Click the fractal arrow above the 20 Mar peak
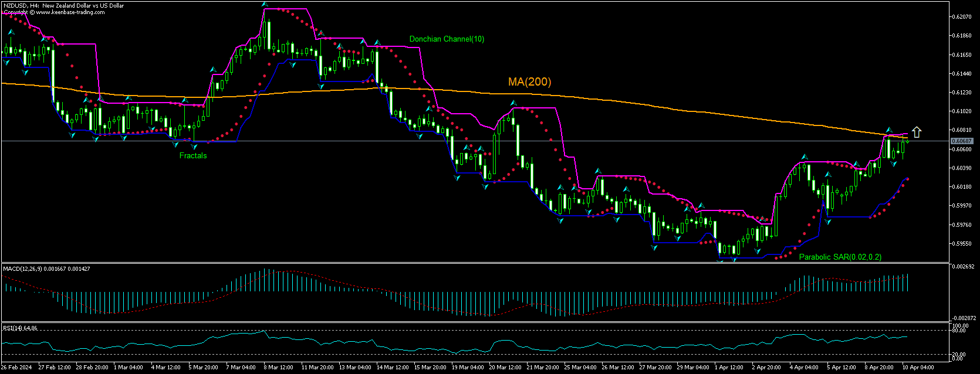The height and width of the screenshot is (374, 980). pos(515,103)
